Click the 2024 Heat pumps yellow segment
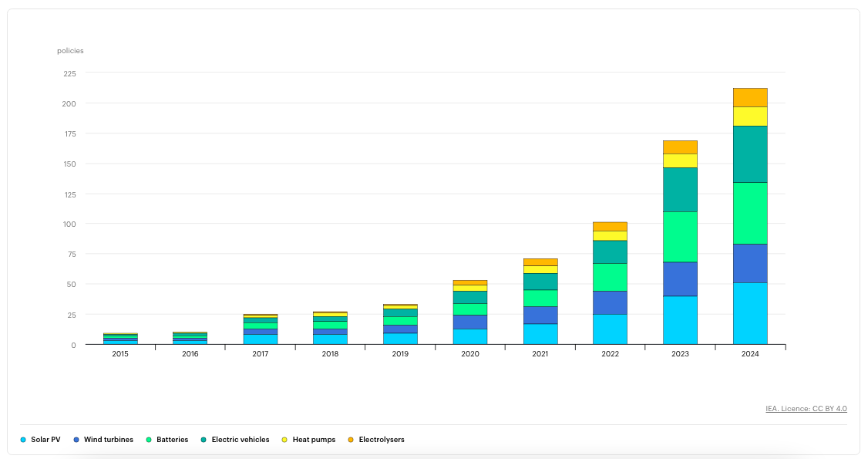 pyautogui.click(x=750, y=116)
